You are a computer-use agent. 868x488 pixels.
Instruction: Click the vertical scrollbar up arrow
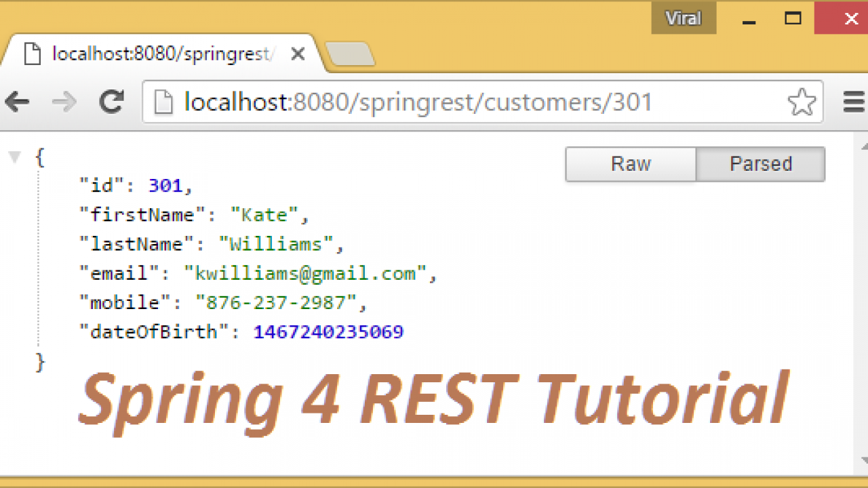(864, 145)
